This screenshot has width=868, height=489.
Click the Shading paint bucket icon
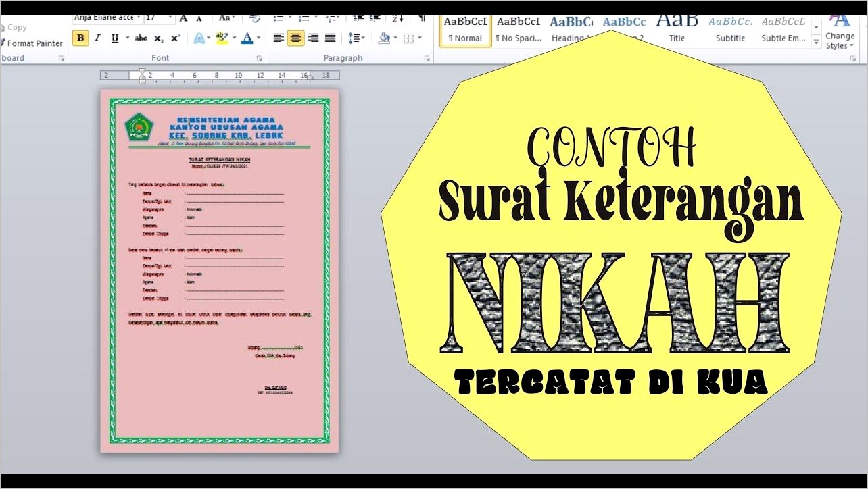tap(383, 38)
